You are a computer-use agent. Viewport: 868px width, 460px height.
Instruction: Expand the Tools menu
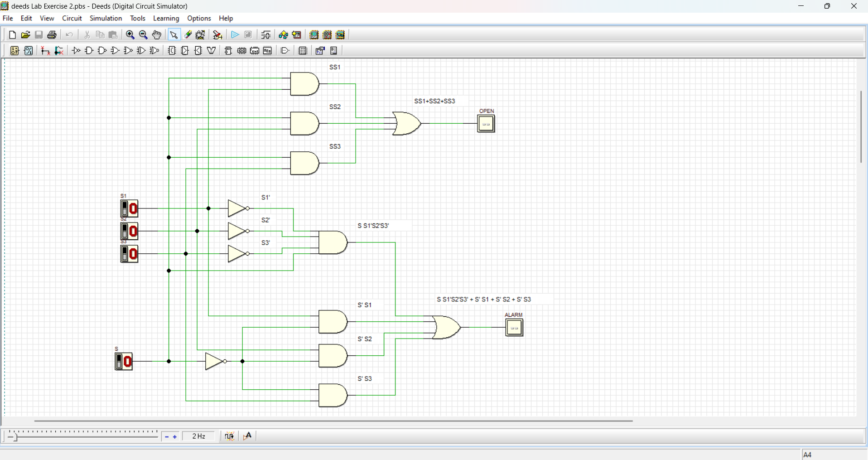[x=137, y=19]
